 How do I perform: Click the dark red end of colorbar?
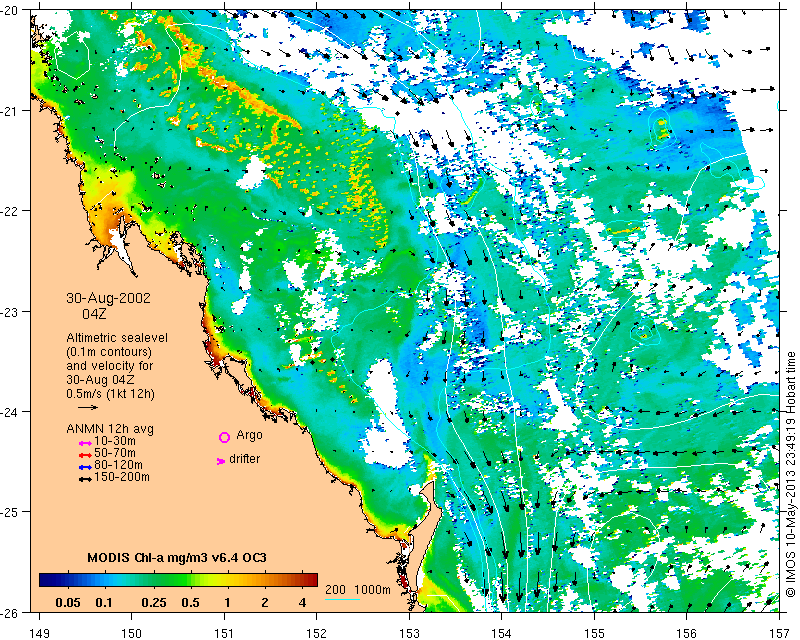(x=312, y=580)
